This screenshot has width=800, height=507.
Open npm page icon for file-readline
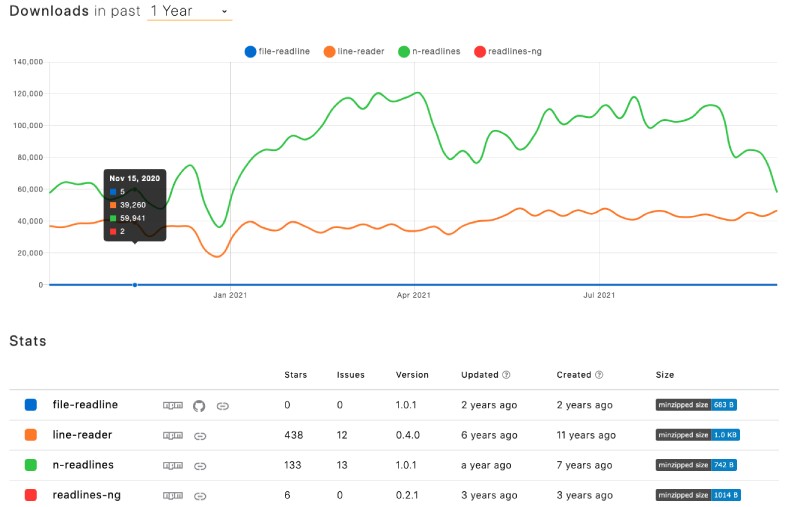click(x=173, y=405)
